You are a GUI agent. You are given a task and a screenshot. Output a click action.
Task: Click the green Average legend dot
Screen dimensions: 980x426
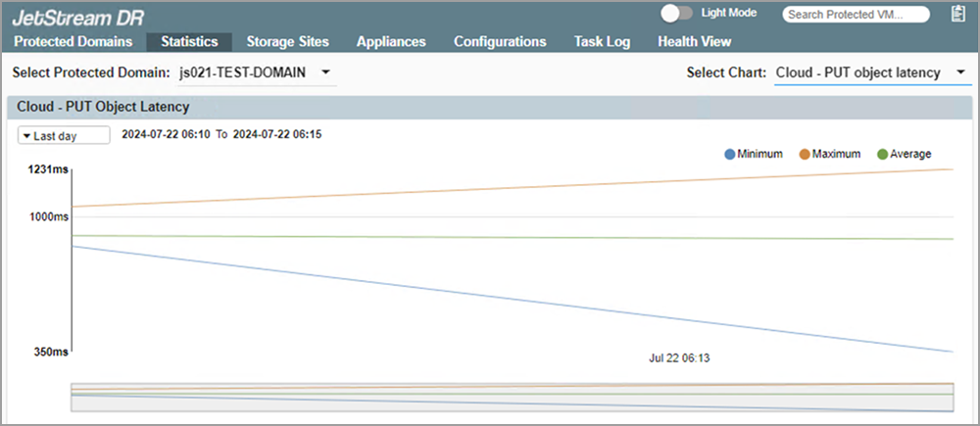point(881,154)
